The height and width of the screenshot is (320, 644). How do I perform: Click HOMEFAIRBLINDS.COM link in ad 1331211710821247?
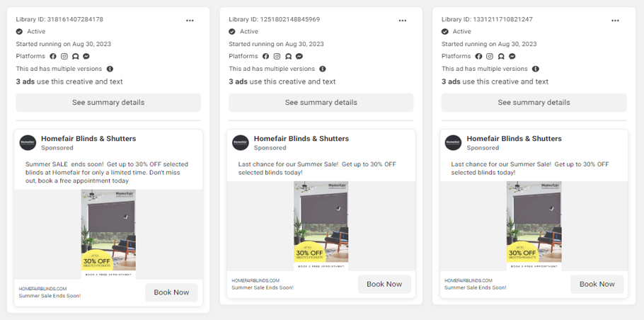(468, 280)
